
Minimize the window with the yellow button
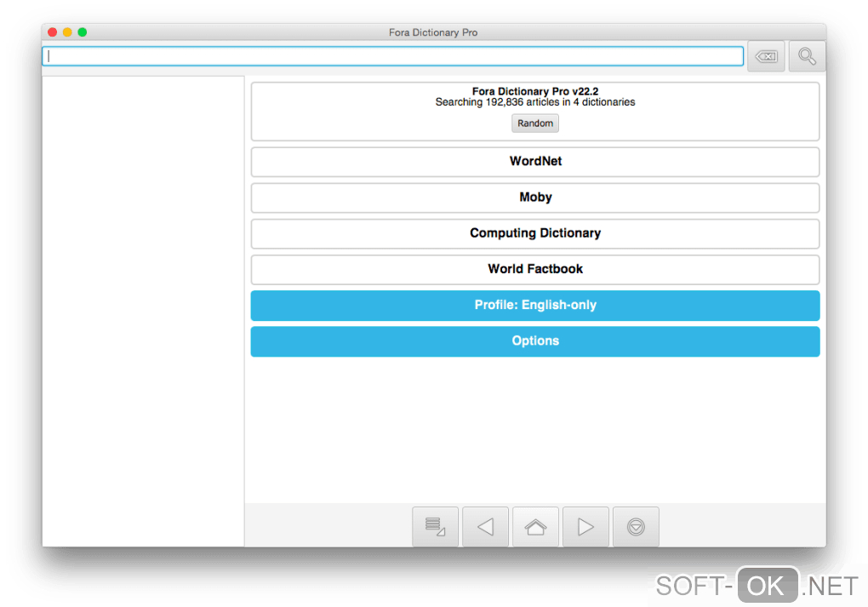tap(67, 32)
